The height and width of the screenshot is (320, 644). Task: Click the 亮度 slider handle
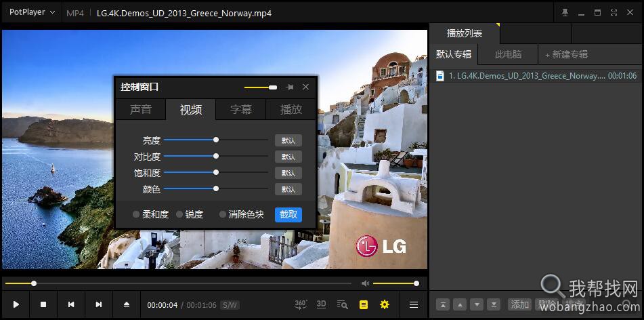coord(215,140)
